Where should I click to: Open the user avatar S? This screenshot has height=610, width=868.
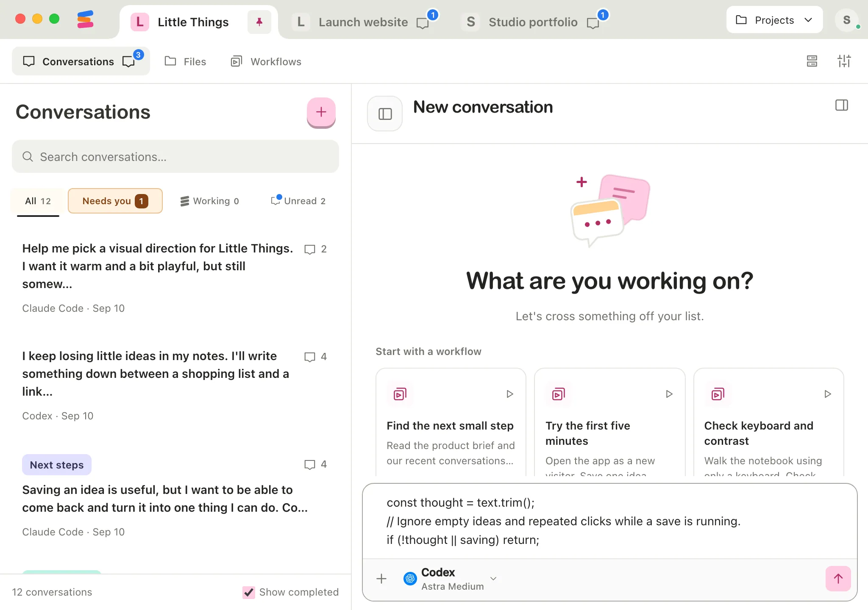pyautogui.click(x=846, y=20)
